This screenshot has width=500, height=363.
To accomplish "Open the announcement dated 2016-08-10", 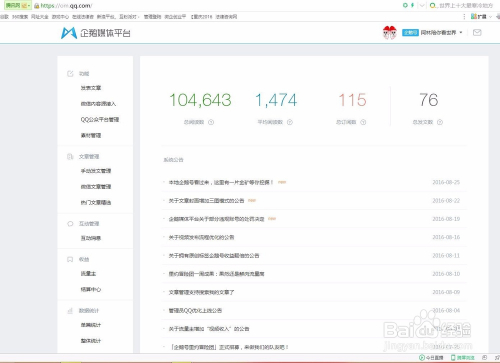I will click(x=216, y=274).
